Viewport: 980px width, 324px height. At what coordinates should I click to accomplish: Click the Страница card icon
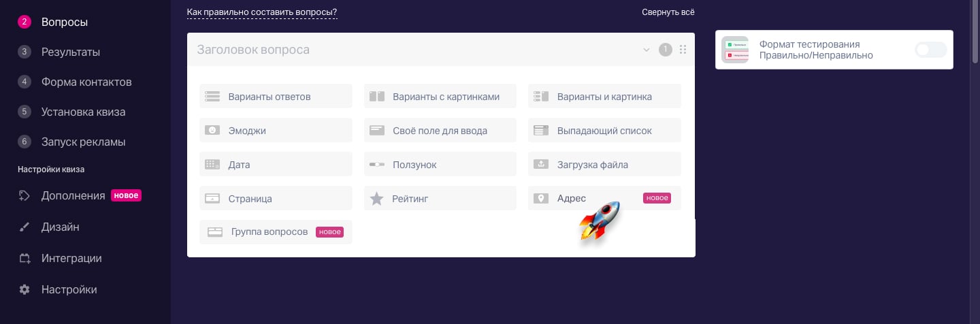pyautogui.click(x=212, y=199)
